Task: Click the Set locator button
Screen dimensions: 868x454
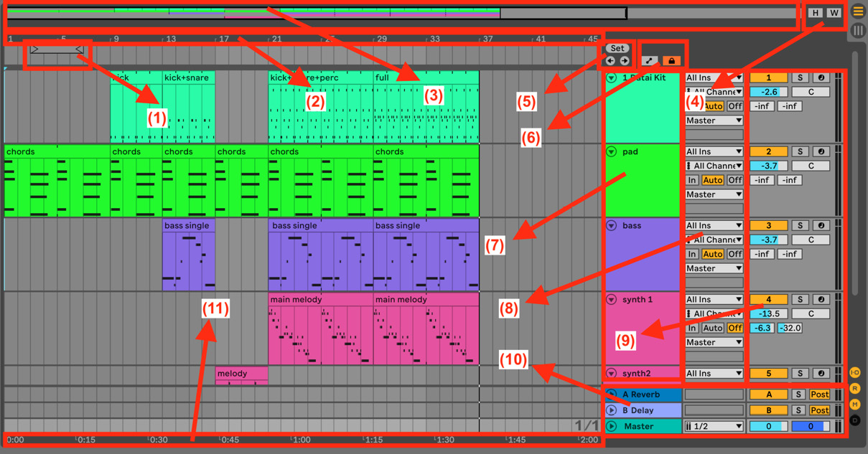Action: click(617, 48)
